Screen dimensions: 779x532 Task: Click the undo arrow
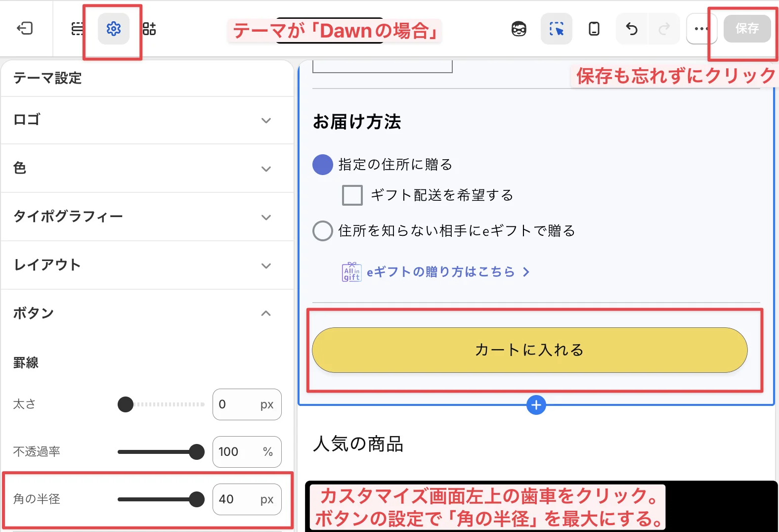pyautogui.click(x=632, y=29)
